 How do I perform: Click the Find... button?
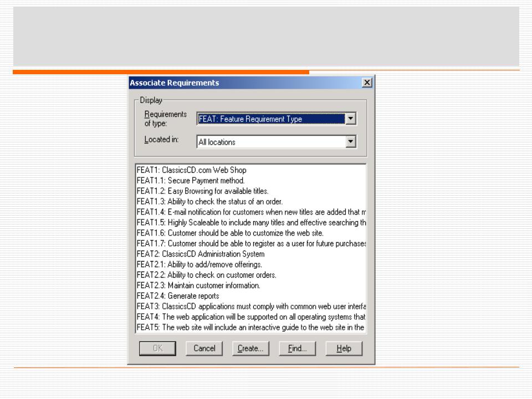click(297, 348)
